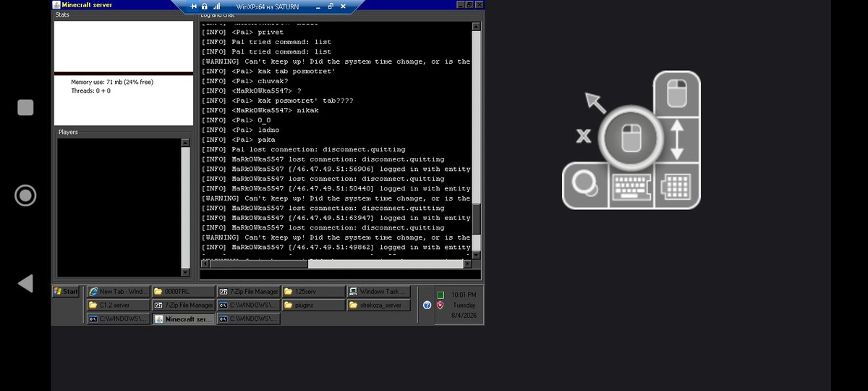
Task: Click the "<Pal> O_O" log line
Action: tap(237, 120)
